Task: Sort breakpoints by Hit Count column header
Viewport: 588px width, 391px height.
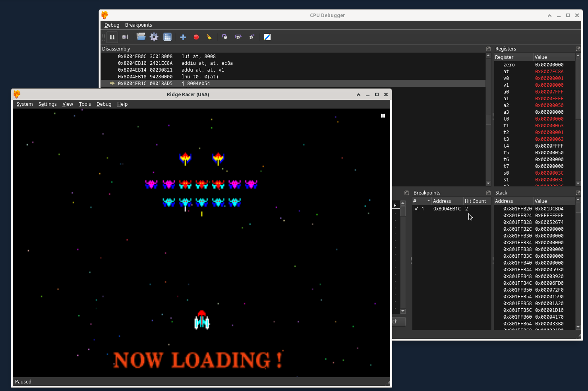Action: (x=477, y=201)
